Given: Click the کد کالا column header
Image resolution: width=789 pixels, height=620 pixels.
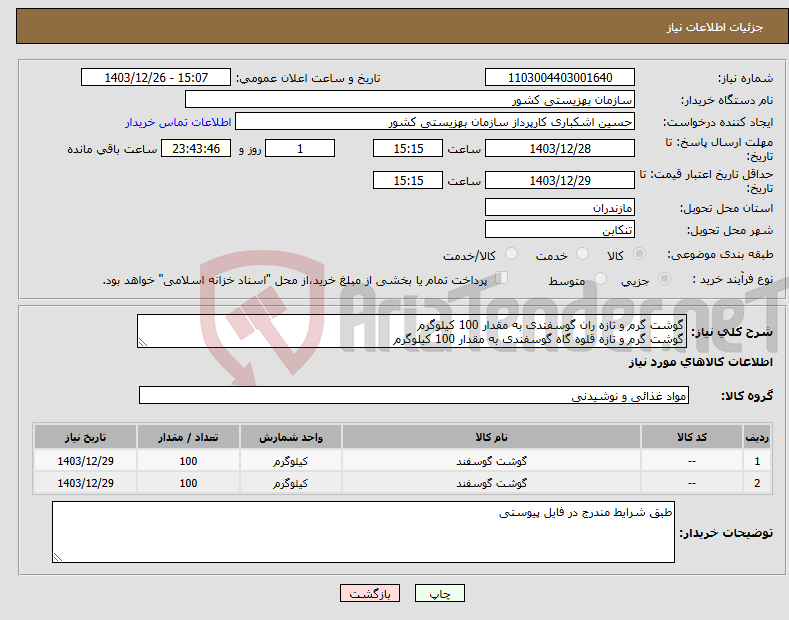Looking at the screenshot, I should (691, 437).
